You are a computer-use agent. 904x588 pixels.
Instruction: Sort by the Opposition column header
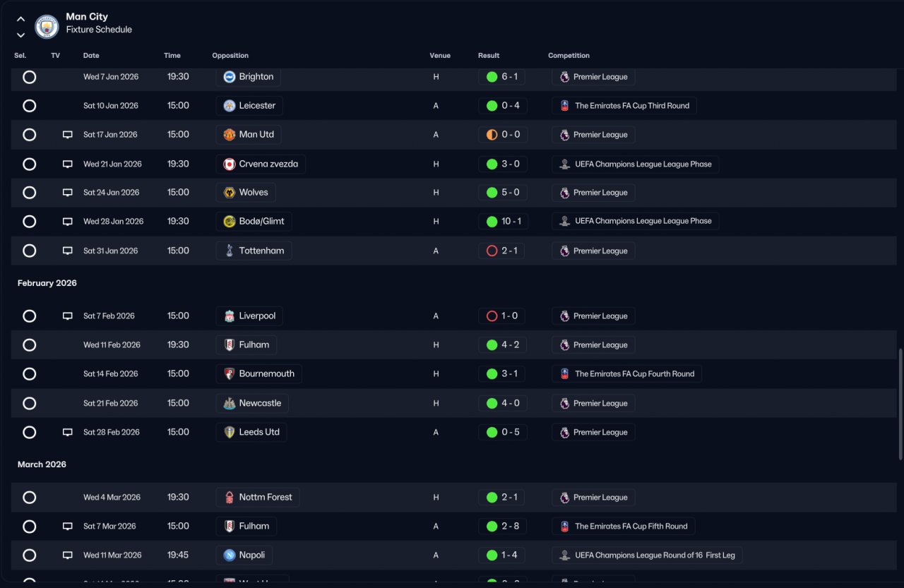230,56
